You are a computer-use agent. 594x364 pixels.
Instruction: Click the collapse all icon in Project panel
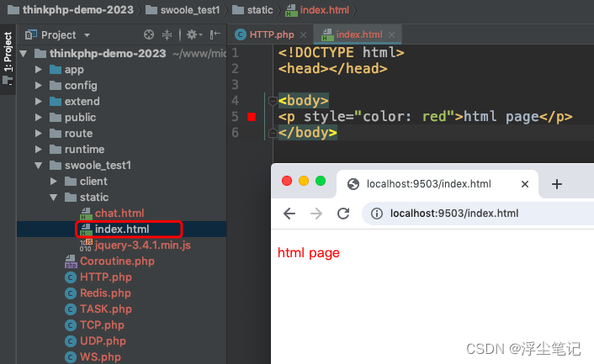pos(167,34)
